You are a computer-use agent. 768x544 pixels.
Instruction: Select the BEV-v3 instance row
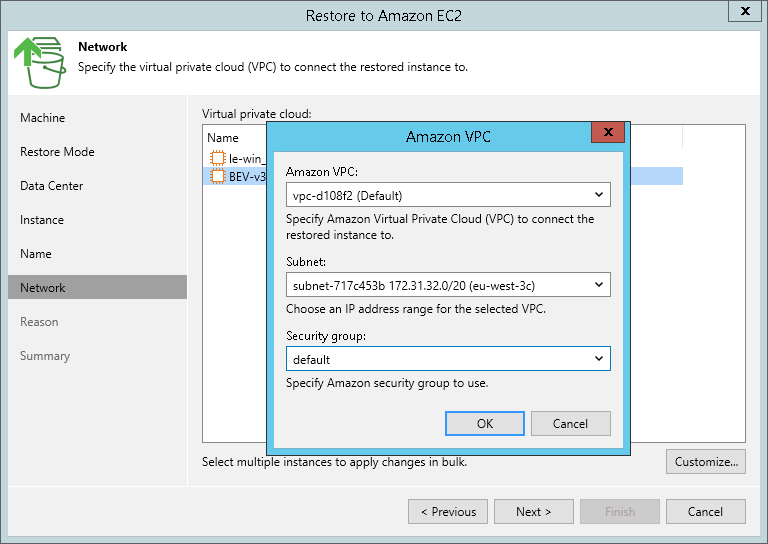tap(235, 176)
